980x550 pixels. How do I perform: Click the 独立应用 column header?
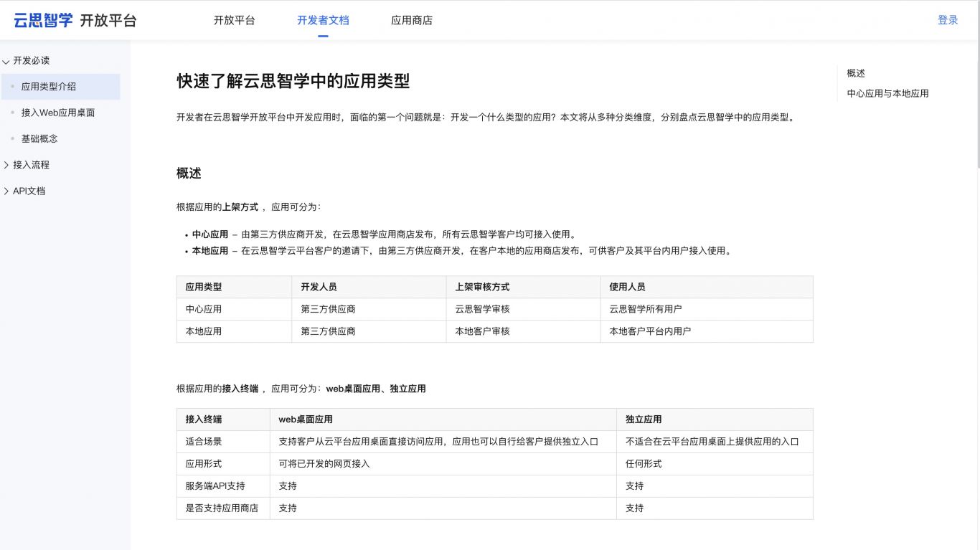pos(715,419)
